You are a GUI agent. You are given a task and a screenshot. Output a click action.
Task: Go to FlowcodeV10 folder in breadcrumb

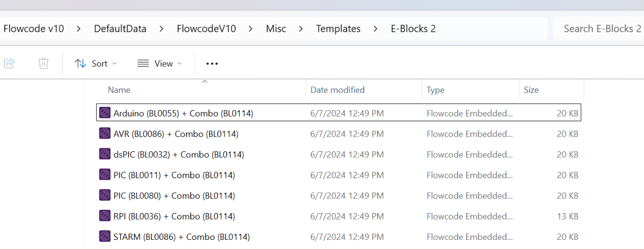(x=206, y=29)
